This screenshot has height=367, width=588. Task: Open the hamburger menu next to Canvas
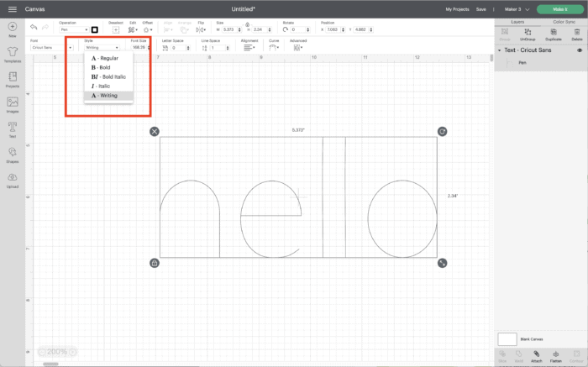pos(12,8)
